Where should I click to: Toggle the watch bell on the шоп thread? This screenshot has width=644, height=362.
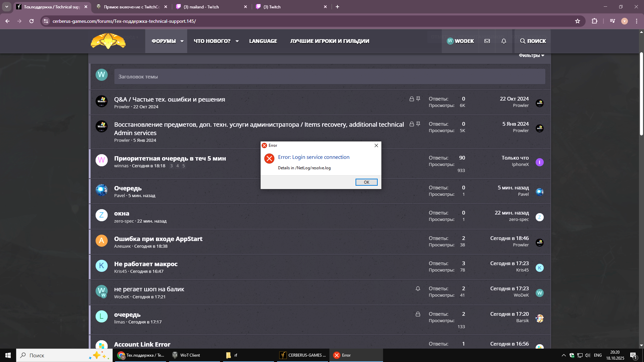pos(418,289)
